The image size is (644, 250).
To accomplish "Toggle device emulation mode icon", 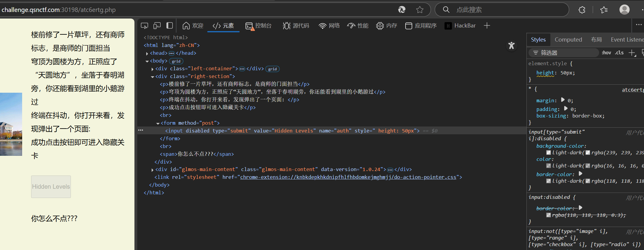I will coord(157,26).
